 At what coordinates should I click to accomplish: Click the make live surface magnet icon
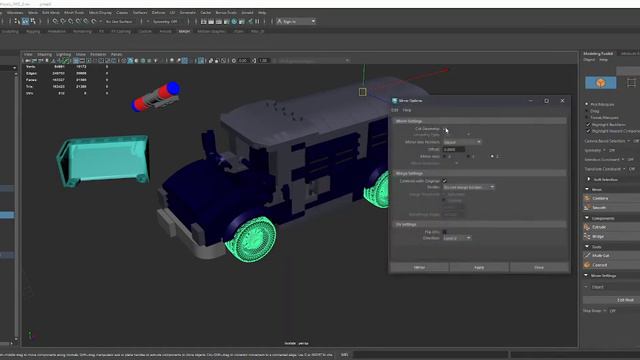tap(93, 21)
